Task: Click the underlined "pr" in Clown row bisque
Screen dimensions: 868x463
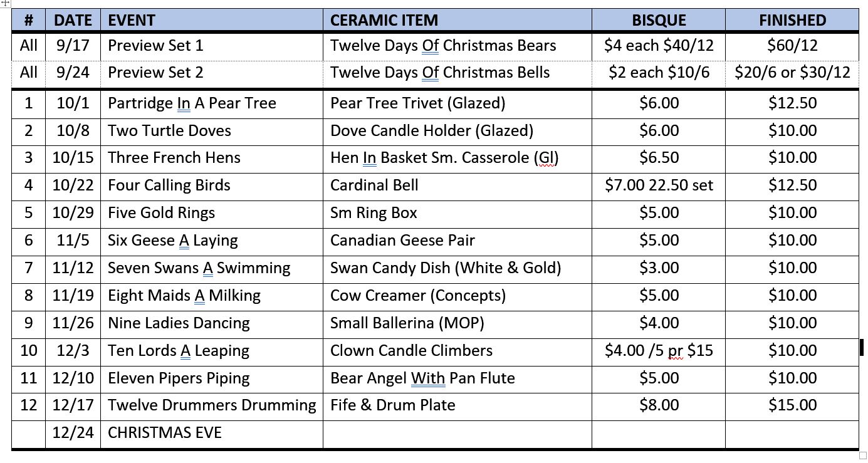Action: [x=675, y=351]
